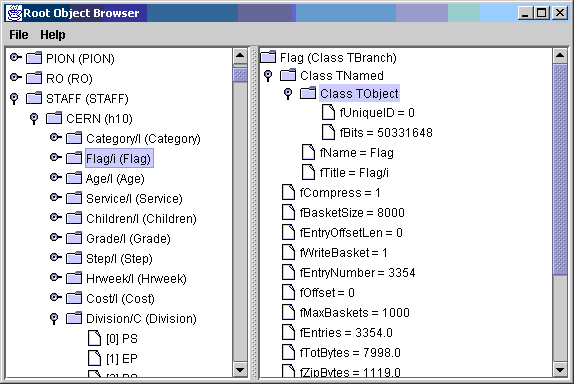574x384 pixels.
Task: Click the right pane scroll down arrow
Action: [560, 369]
